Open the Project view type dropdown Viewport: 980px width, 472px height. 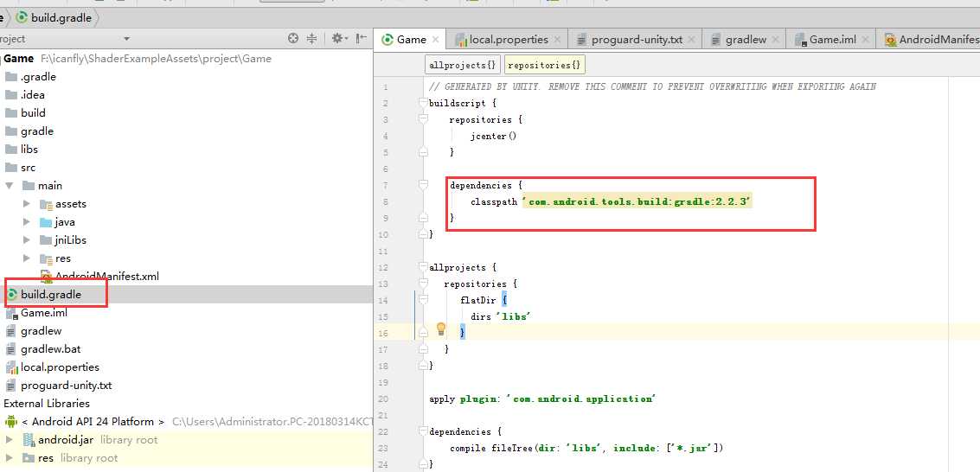126,39
